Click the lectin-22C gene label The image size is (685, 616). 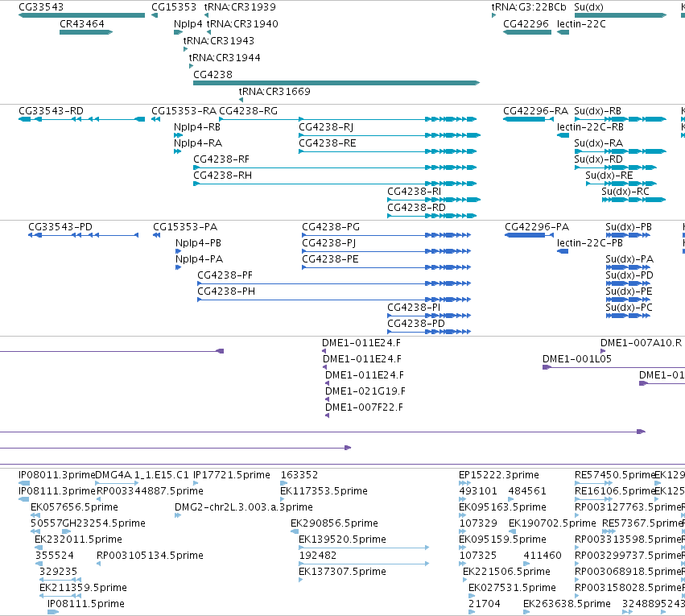point(581,24)
